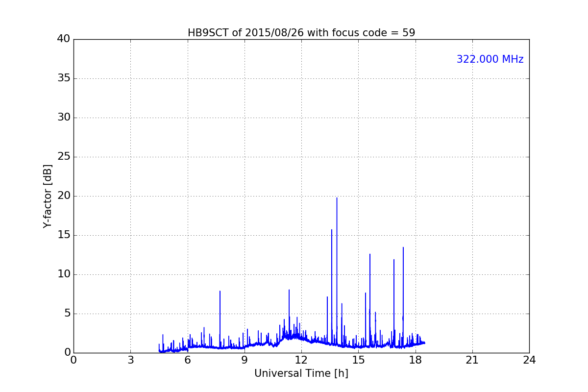Screen dimensions: 588x392
Task: Click the 8 dB spike before 8 h
Action: 220,291
